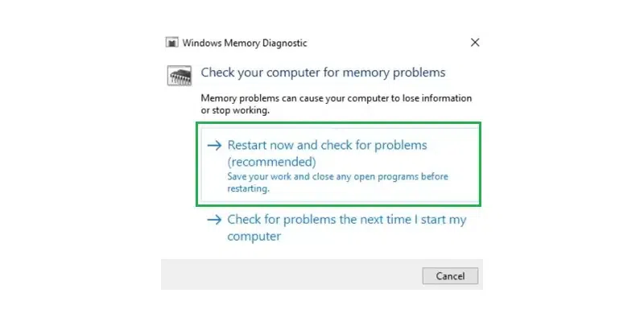Click the memory chip icon in title bar

click(171, 43)
